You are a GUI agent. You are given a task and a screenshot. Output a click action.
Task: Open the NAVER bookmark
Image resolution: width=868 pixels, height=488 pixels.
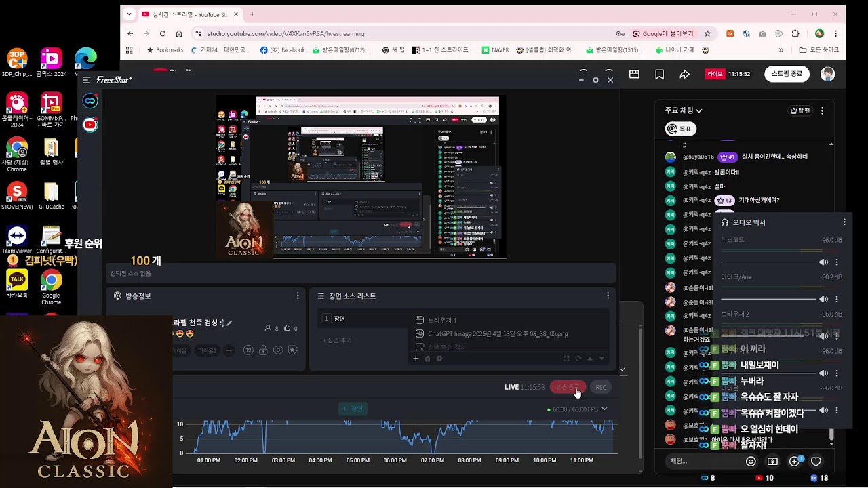495,50
